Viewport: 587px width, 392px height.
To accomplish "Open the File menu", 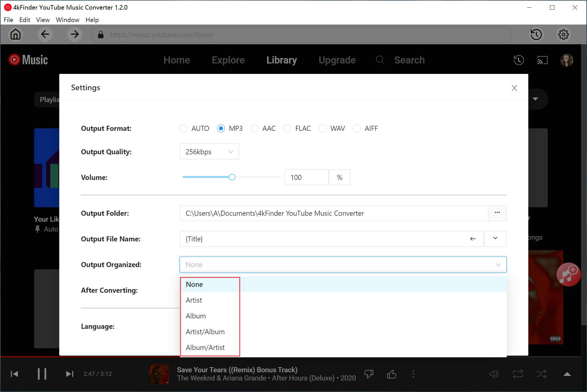I will 8,20.
